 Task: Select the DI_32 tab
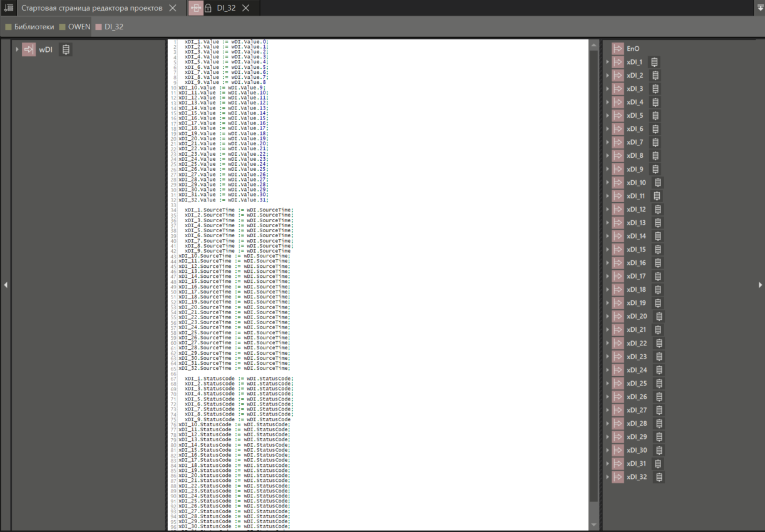[x=226, y=8]
